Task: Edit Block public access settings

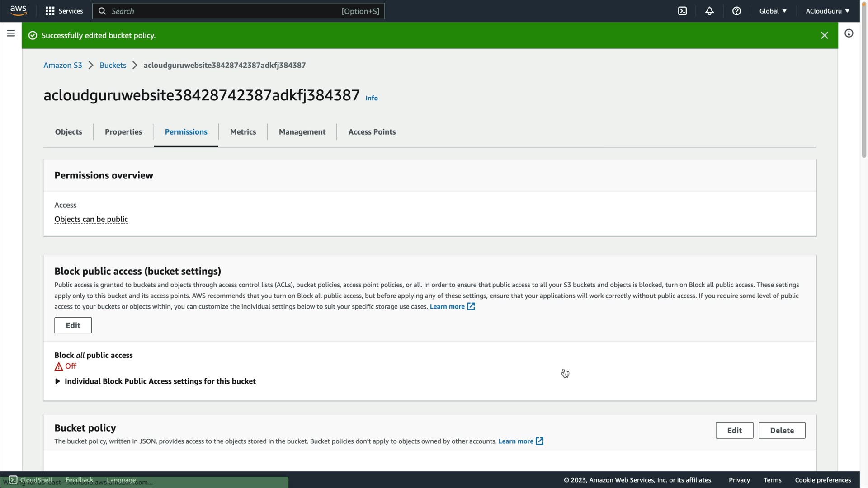Action: click(x=73, y=325)
